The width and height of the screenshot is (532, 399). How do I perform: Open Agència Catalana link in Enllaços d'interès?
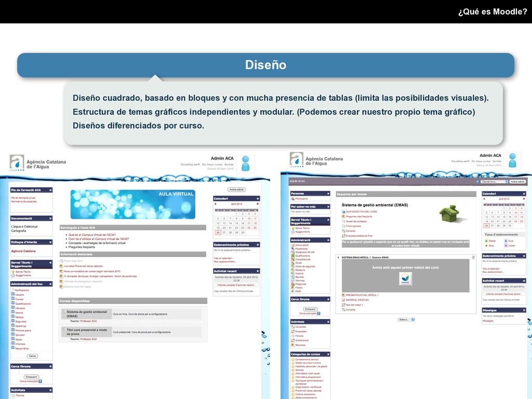[23, 251]
